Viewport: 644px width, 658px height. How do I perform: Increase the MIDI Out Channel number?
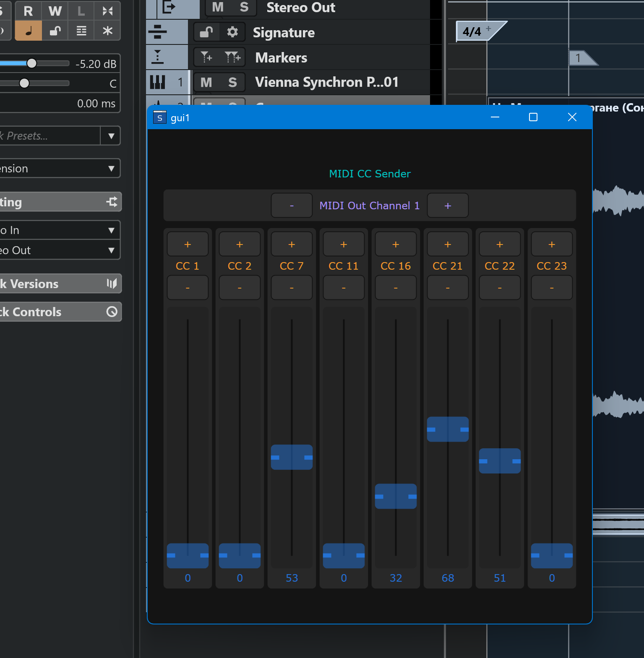448,205
